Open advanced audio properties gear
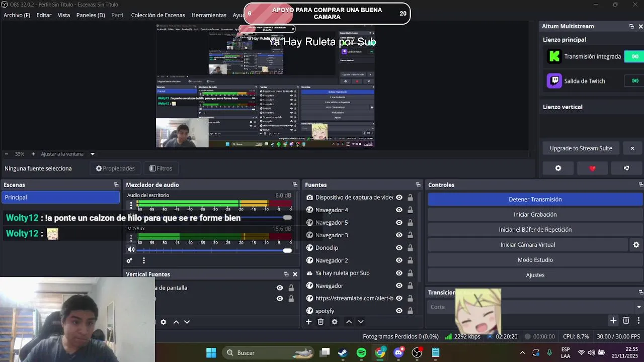The height and width of the screenshot is (362, 644). click(x=129, y=260)
